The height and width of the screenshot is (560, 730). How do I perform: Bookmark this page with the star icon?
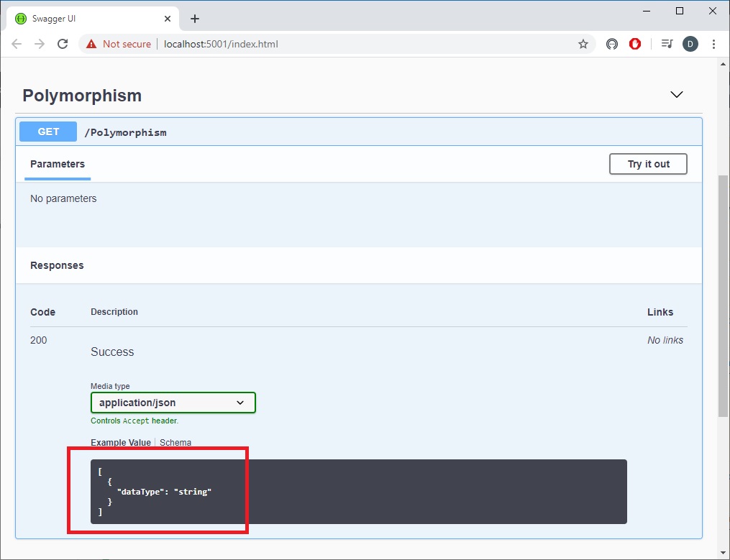583,44
